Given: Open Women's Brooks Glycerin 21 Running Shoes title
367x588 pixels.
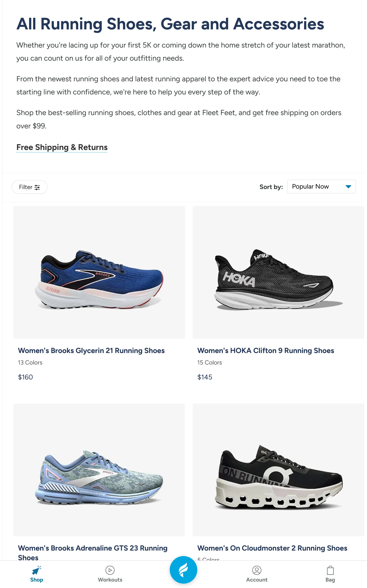Looking at the screenshot, I should tap(91, 350).
